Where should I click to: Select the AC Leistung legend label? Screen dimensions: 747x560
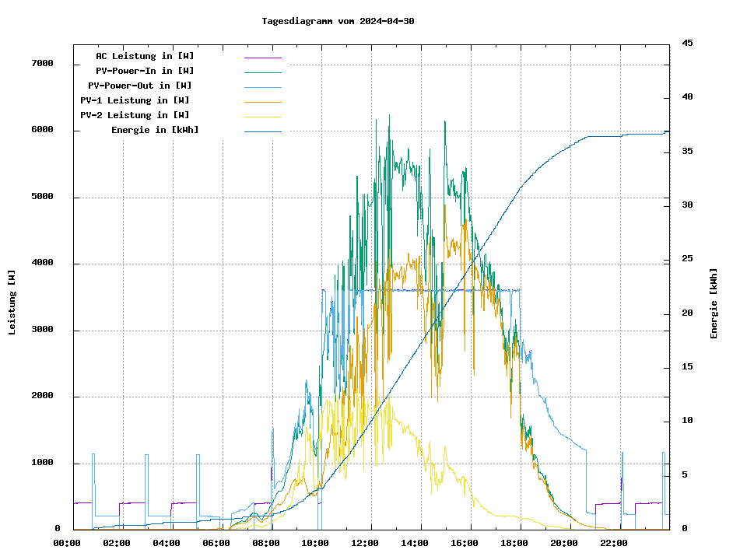pos(145,56)
